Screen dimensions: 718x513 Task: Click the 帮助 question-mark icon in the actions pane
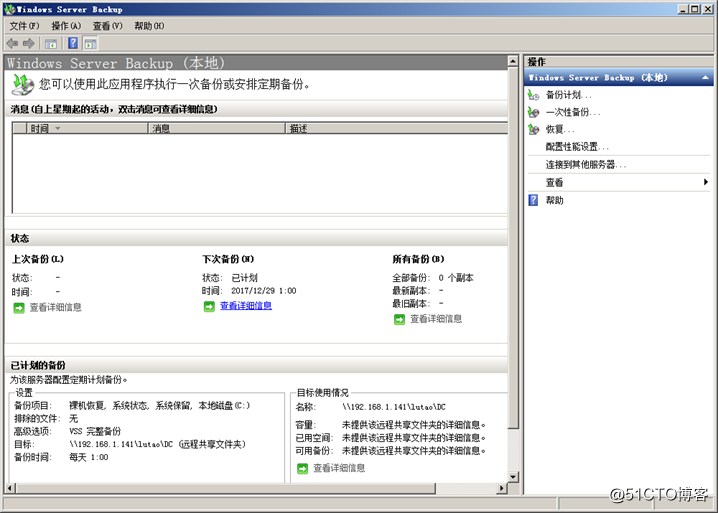point(533,200)
